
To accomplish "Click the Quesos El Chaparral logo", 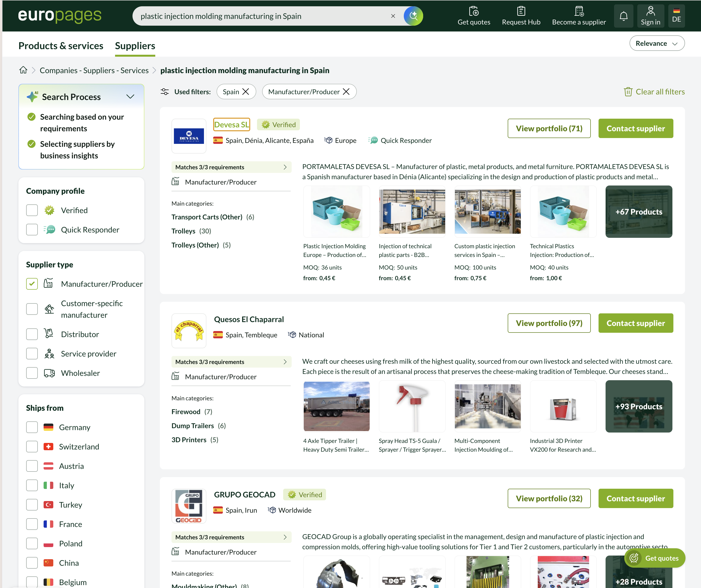I will 189,331.
